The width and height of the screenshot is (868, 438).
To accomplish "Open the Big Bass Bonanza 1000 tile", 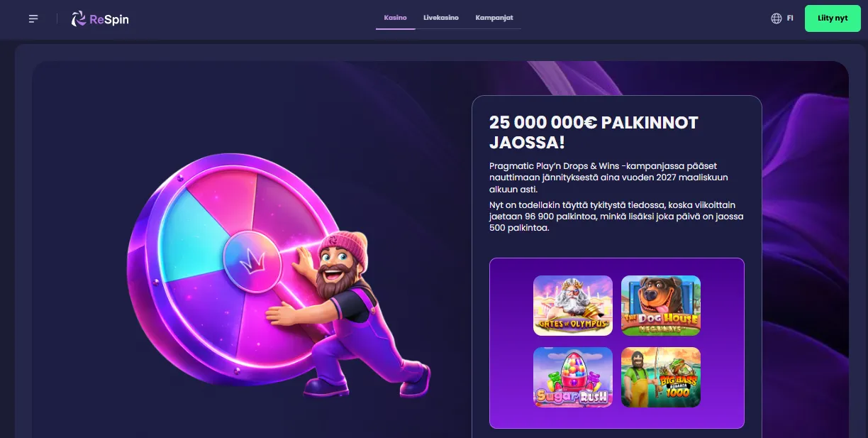I will (x=661, y=377).
